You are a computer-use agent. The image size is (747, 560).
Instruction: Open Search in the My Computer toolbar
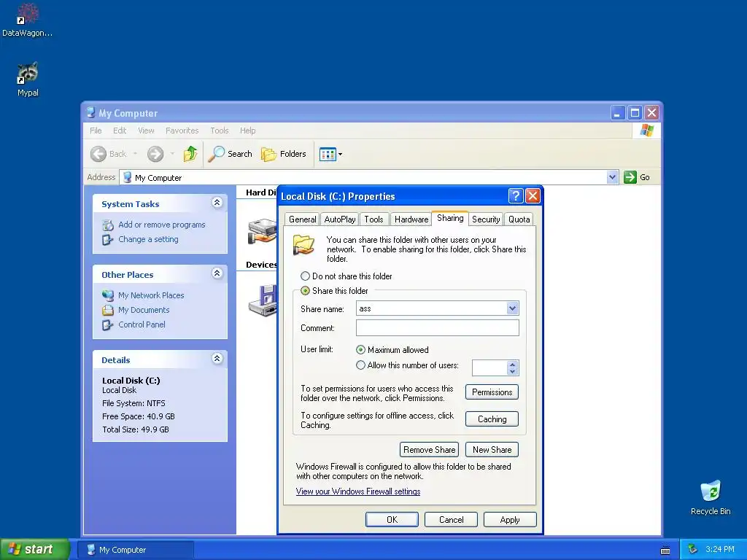coord(231,154)
